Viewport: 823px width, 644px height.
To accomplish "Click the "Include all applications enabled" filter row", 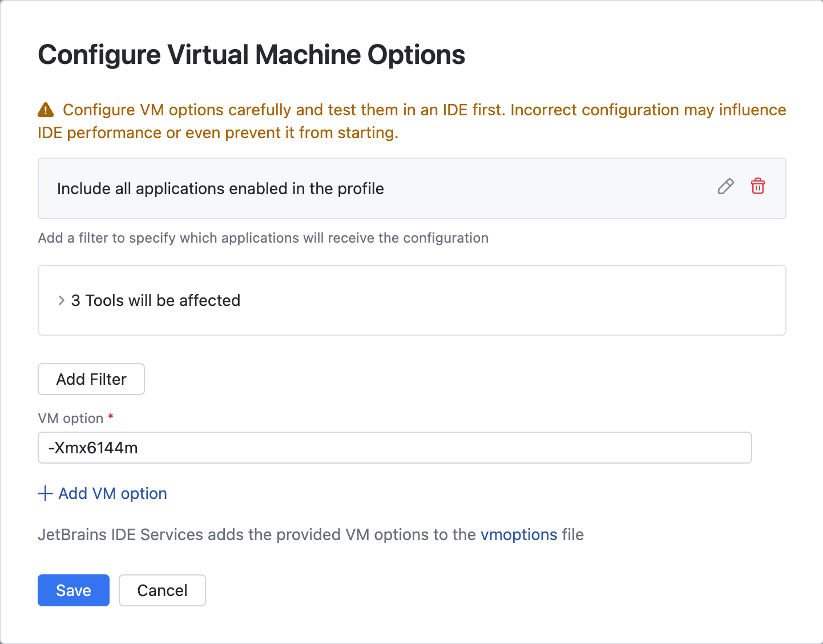I will pos(220,188).
